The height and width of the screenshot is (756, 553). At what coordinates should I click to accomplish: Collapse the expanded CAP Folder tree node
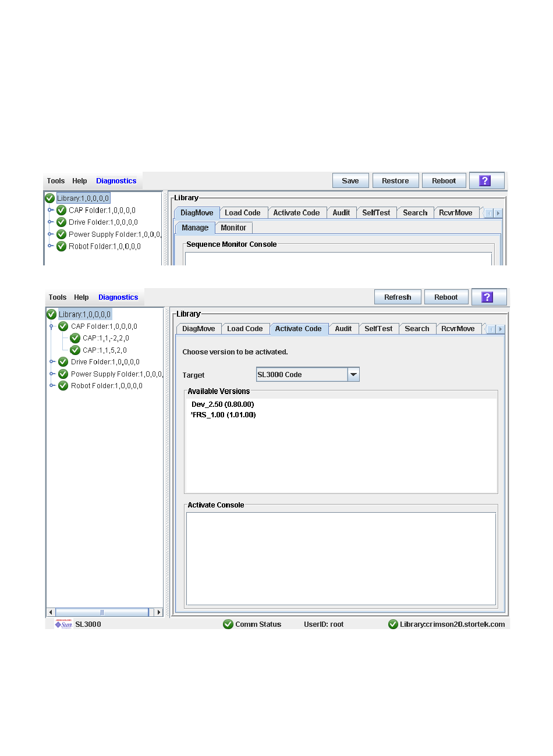pos(52,326)
